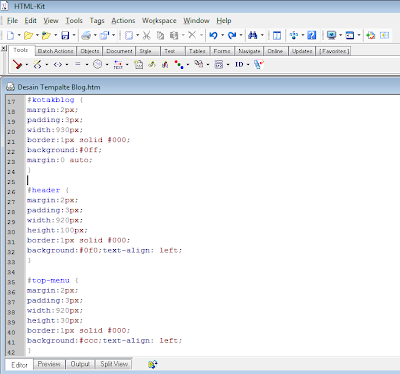Viewport: 400px width, 374px height.
Task: Click the blue help question-mark icon
Action: click(312, 35)
